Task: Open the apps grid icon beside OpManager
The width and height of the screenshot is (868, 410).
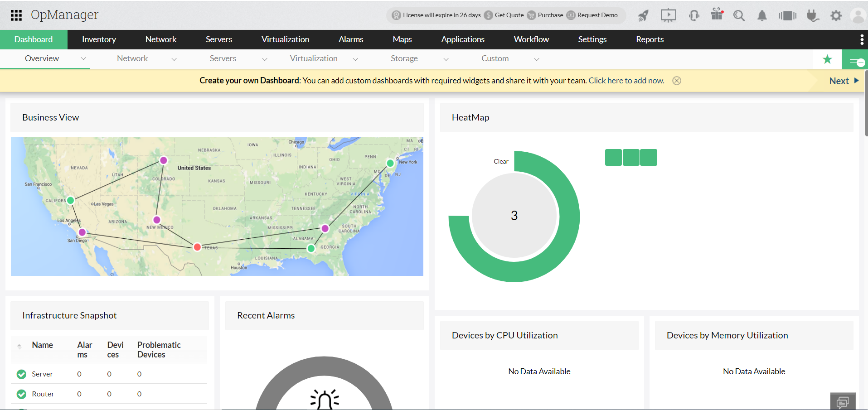Action: click(16, 15)
